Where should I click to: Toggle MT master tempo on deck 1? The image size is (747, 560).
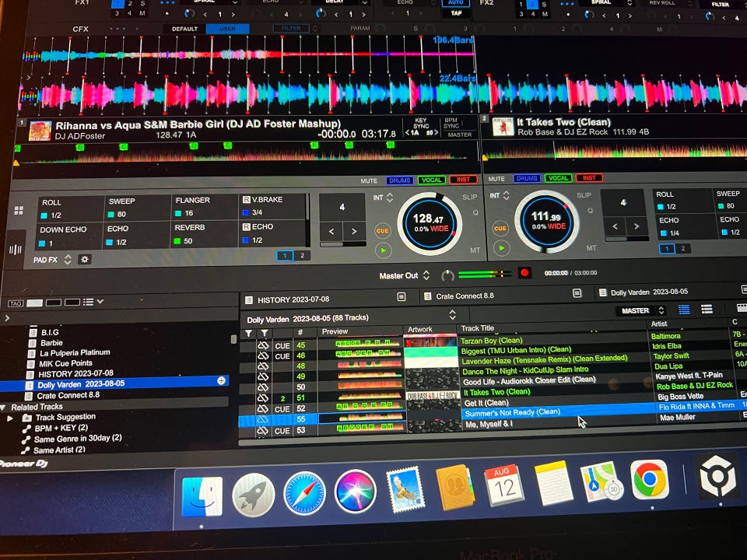475,250
